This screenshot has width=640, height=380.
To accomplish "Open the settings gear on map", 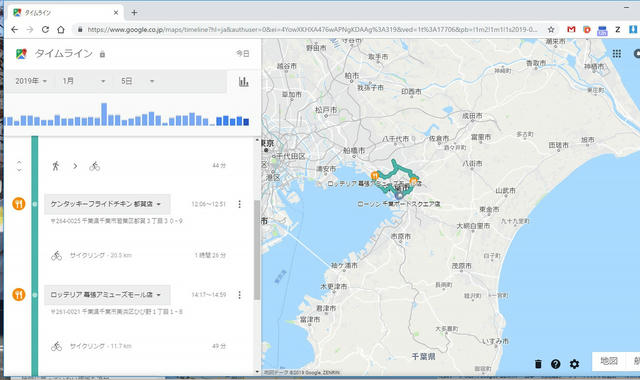I will [x=574, y=364].
